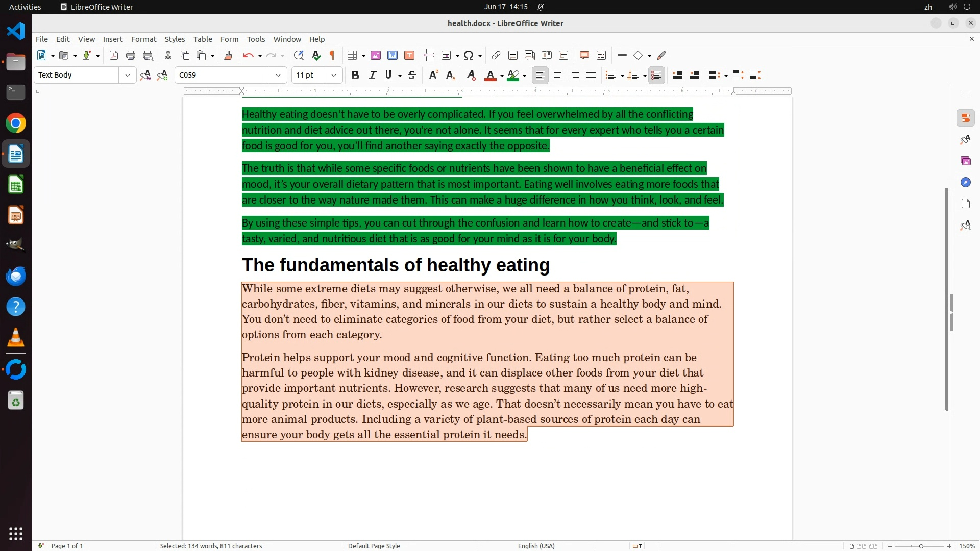Toggle Formatting Marks pilcrow button
980x551 pixels.
click(x=332, y=56)
